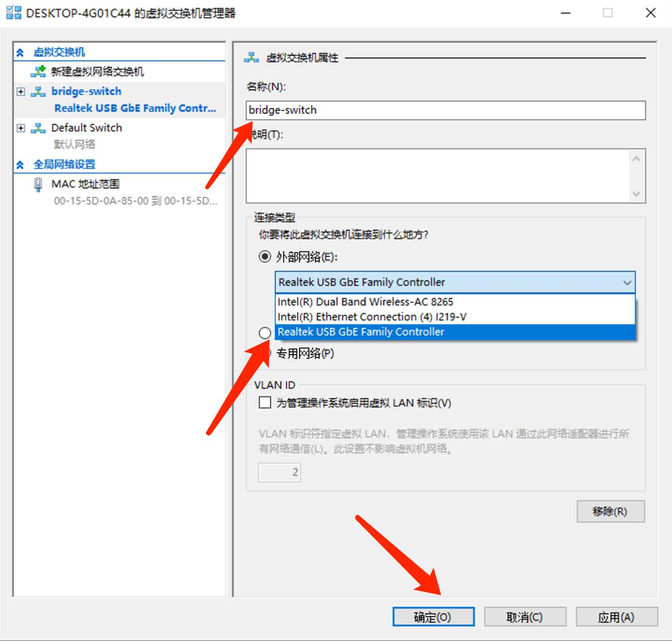Choose highlighted Realtek USB GbE Family Controller option
This screenshot has height=641, width=672.
[455, 332]
